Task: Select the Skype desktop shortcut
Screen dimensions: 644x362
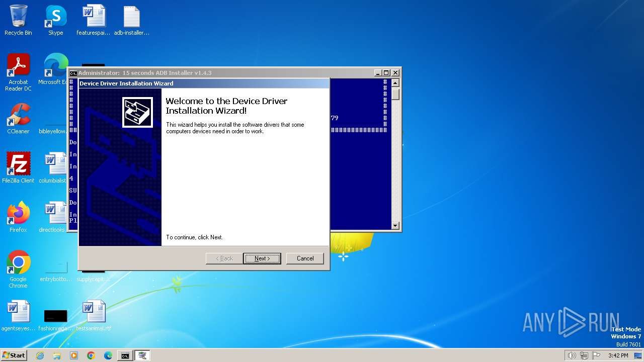Action: click(x=55, y=20)
